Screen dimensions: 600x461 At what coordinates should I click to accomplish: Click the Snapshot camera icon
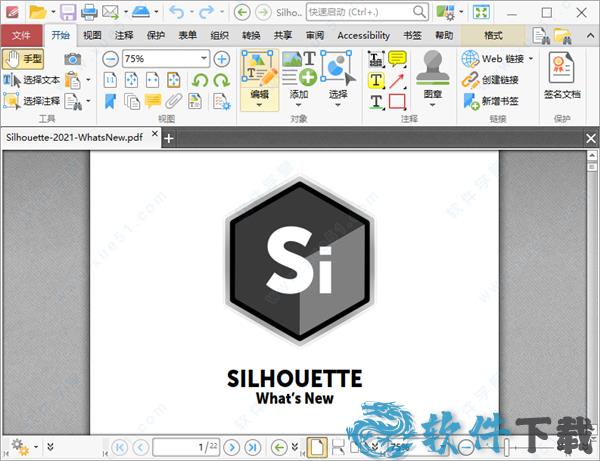coord(73,59)
